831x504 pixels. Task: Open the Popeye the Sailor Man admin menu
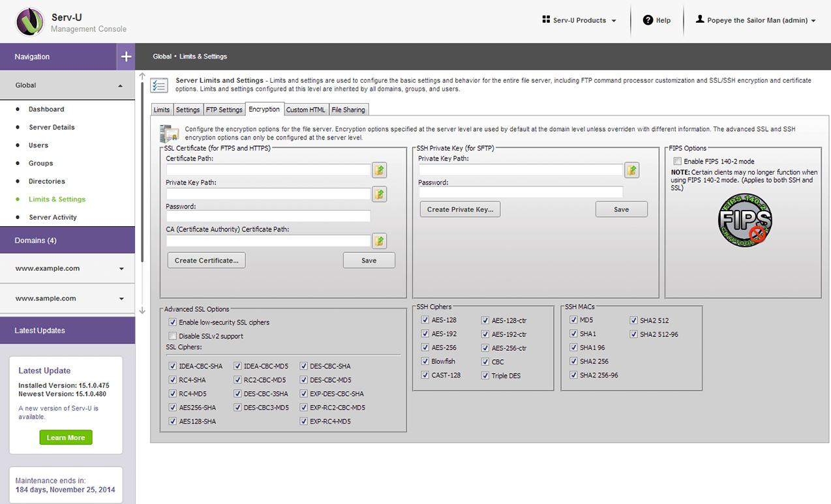[755, 20]
